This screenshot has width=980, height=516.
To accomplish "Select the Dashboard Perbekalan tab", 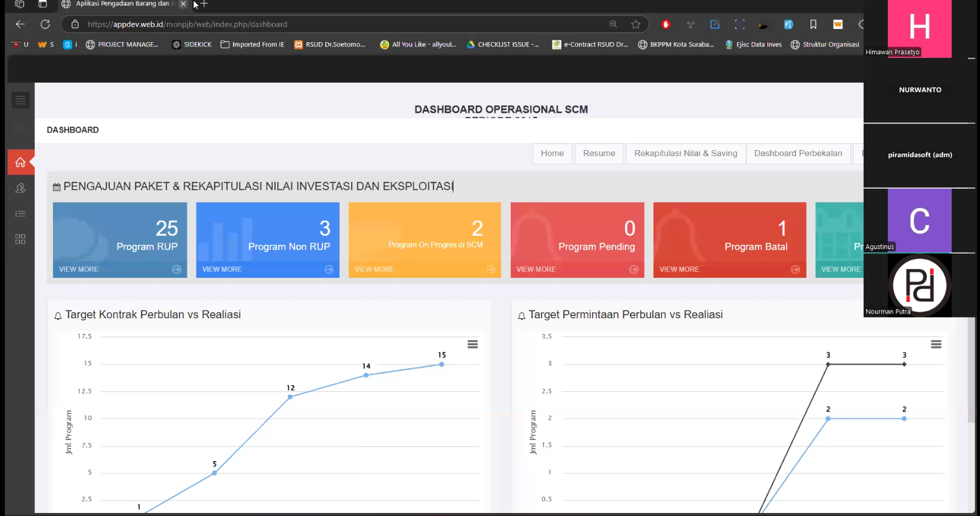I will 798,154.
